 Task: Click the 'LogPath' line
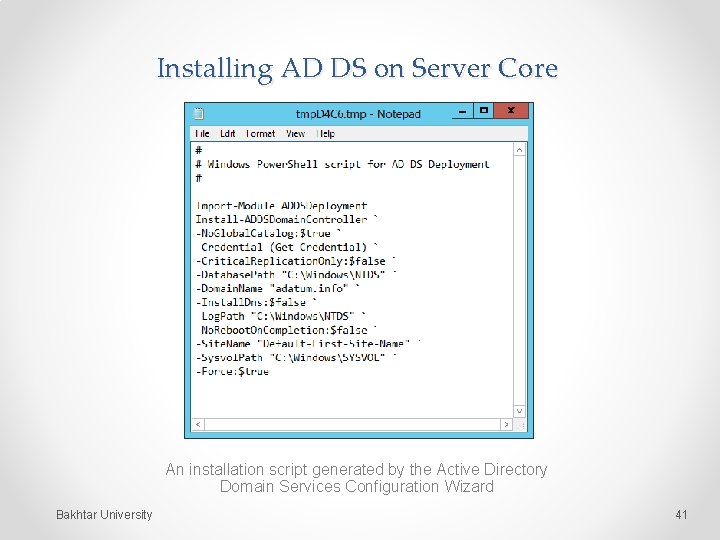point(283,316)
